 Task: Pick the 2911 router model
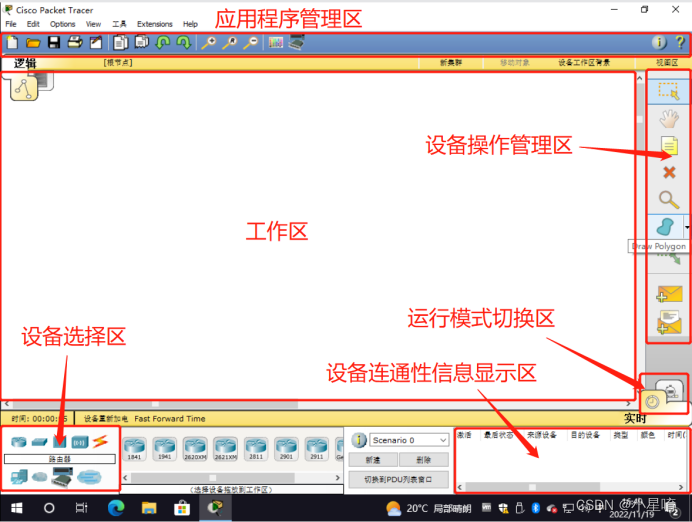(x=316, y=449)
